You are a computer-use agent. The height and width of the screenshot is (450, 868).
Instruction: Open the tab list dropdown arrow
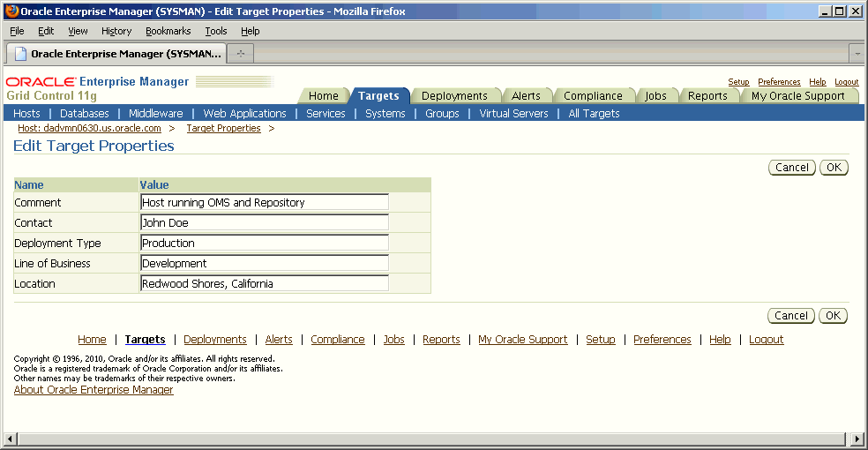click(x=857, y=54)
